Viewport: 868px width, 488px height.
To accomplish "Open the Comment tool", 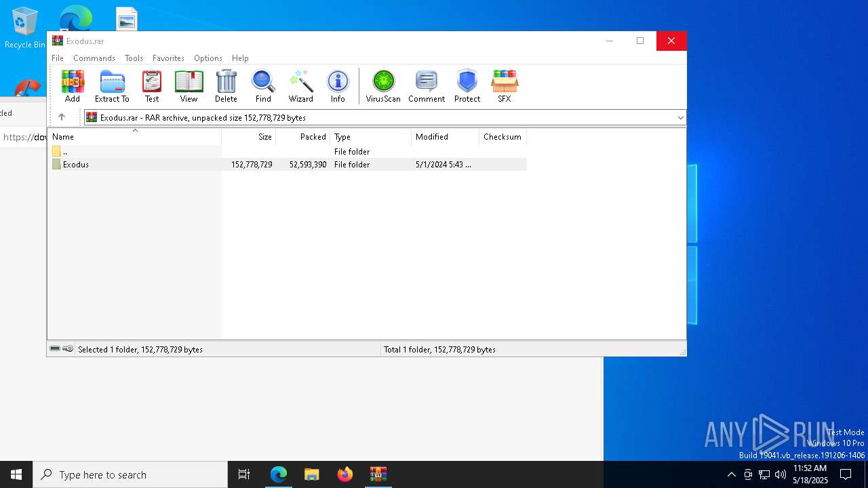I will (427, 86).
